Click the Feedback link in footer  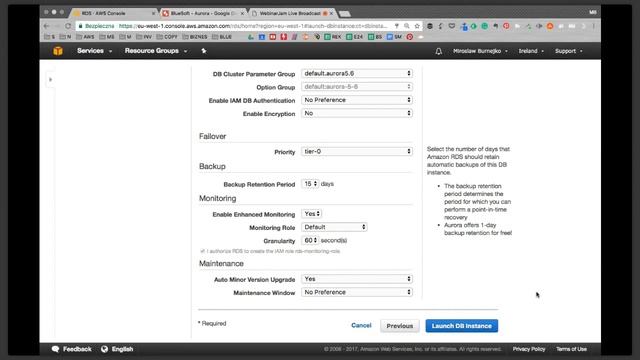(77, 349)
